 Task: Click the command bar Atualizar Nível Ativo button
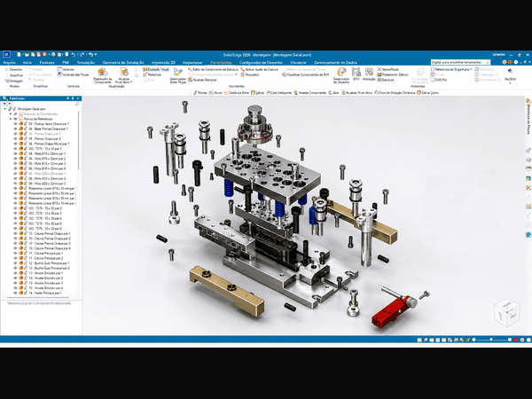click(357, 92)
